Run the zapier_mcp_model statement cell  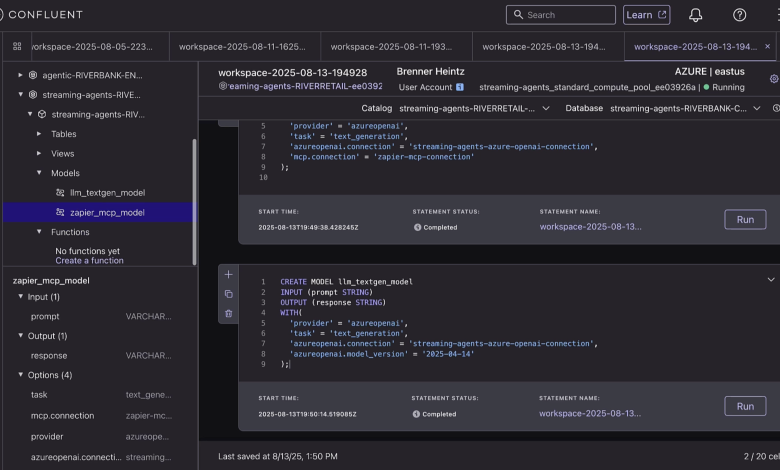coord(745,220)
